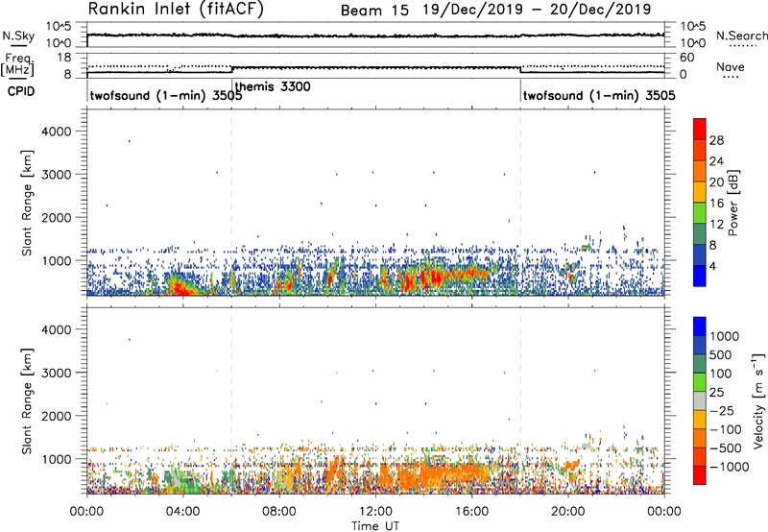Click the 'Beam 15' label
768x532 pixels.
(374, 11)
